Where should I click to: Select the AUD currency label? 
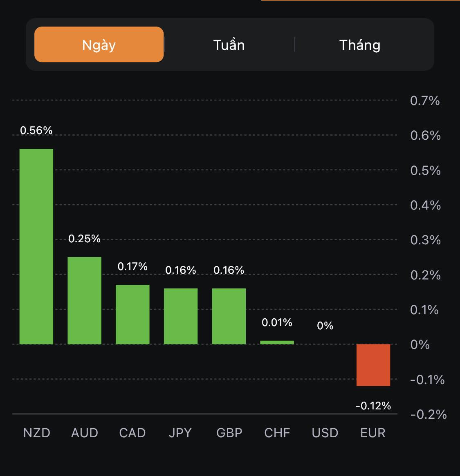point(85,433)
